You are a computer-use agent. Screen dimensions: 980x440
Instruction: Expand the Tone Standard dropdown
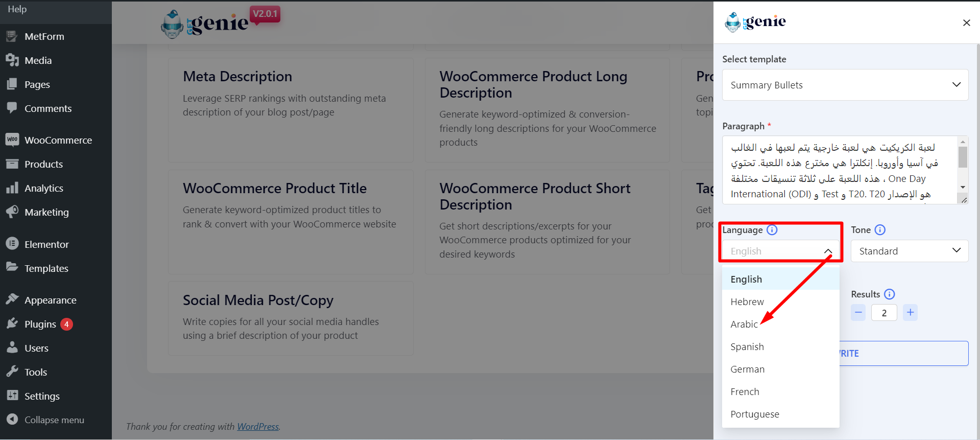pyautogui.click(x=910, y=251)
